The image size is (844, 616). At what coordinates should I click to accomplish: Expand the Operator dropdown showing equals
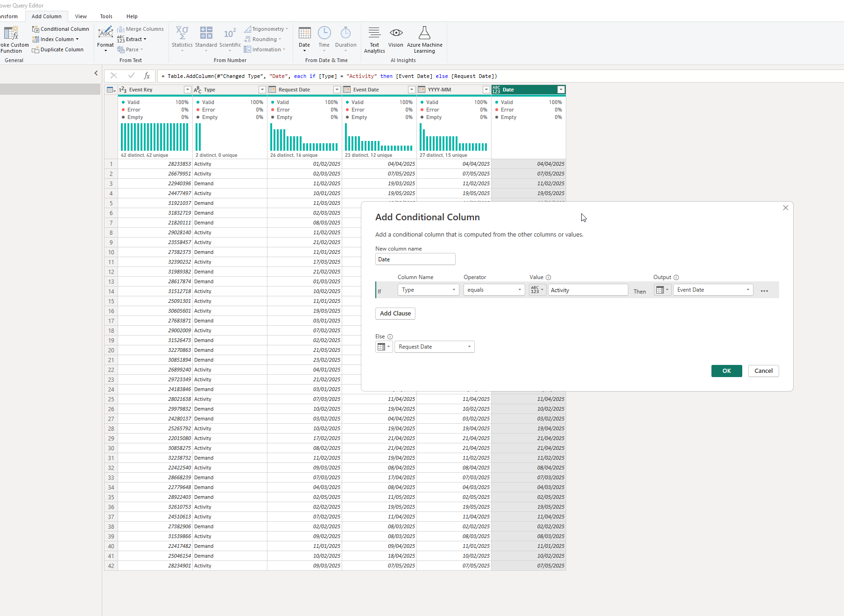coord(494,290)
